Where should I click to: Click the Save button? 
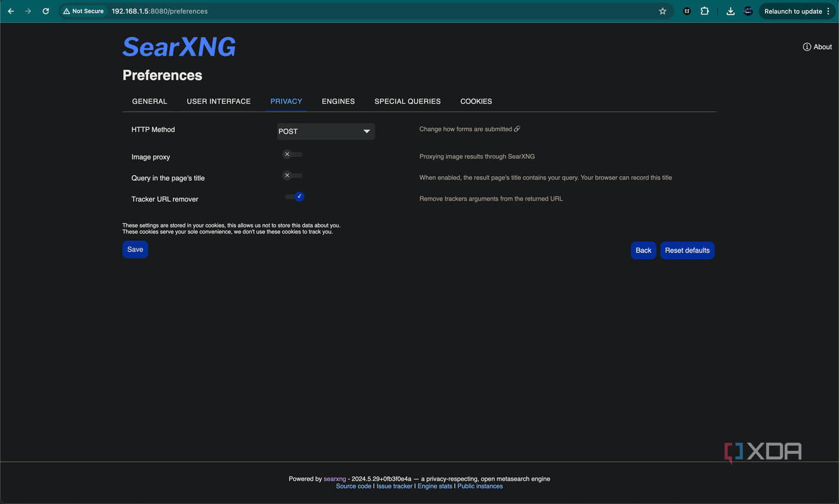pyautogui.click(x=135, y=250)
